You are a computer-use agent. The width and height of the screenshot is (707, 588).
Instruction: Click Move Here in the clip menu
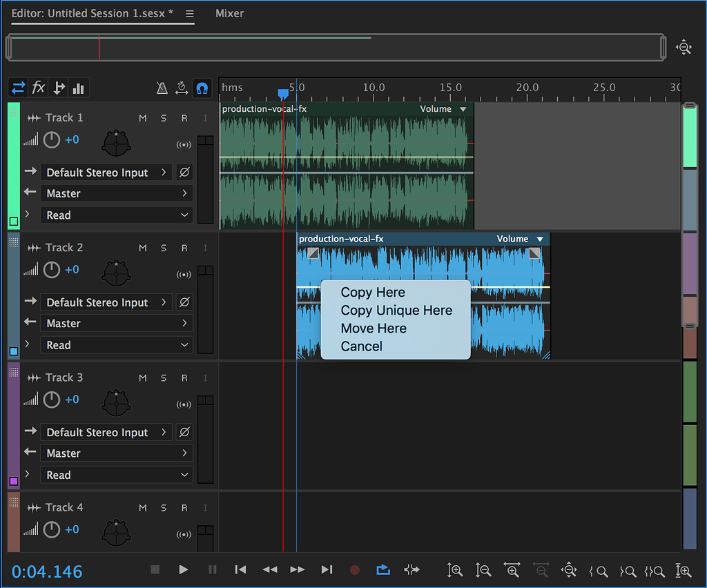(x=374, y=329)
